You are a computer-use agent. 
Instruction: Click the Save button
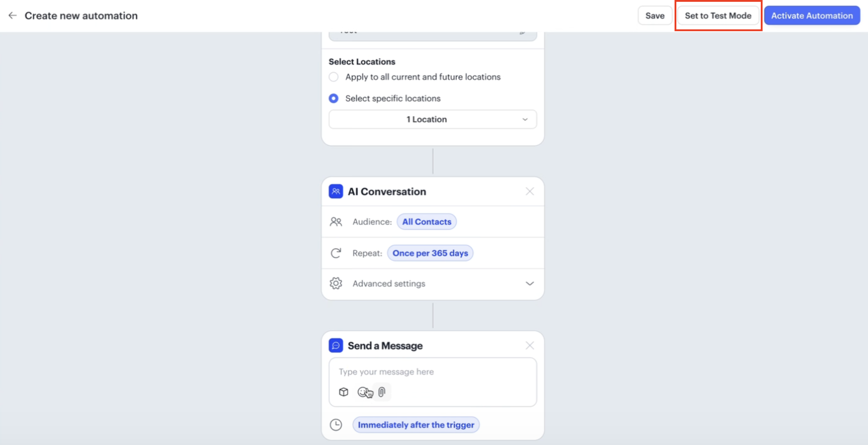pos(655,16)
